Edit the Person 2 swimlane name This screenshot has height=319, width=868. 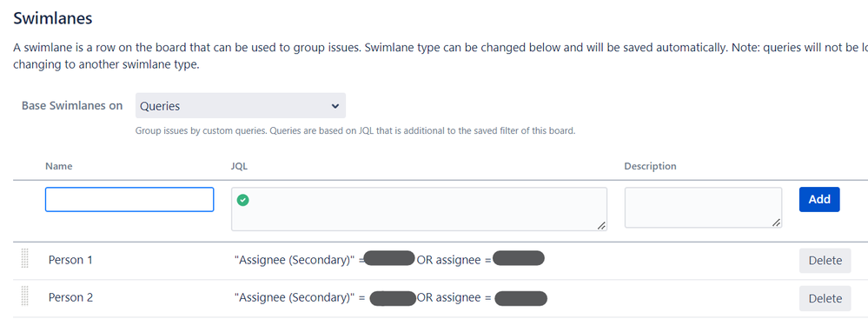(71, 297)
